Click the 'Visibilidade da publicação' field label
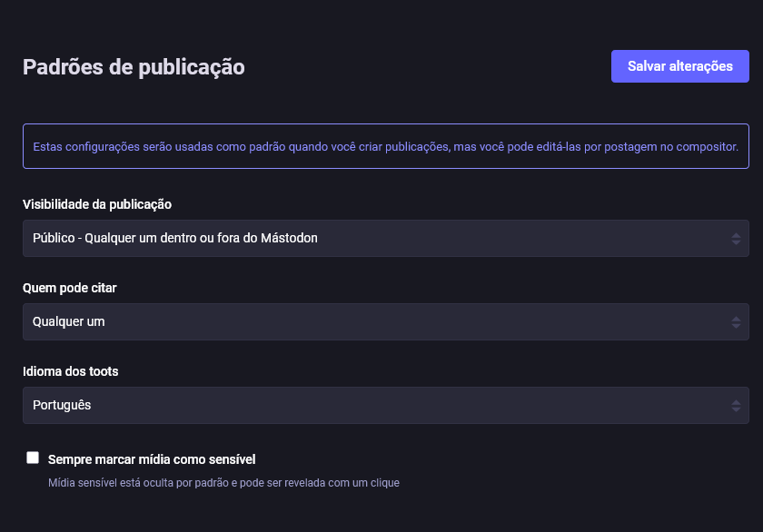Image resolution: width=763 pixels, height=532 pixels. [97, 204]
